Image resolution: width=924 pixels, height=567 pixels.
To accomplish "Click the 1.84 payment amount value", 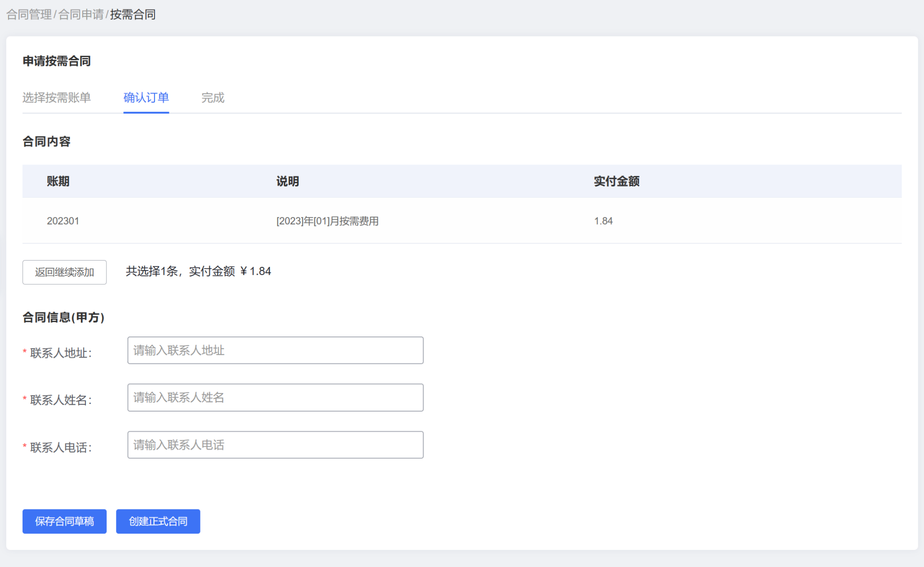I will click(x=603, y=221).
